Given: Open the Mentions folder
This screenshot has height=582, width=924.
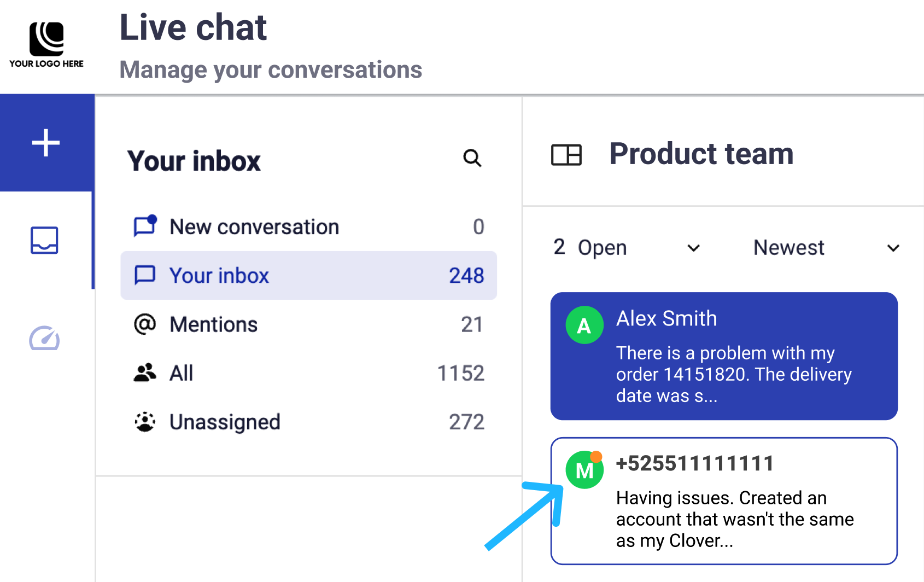Looking at the screenshot, I should 309,324.
